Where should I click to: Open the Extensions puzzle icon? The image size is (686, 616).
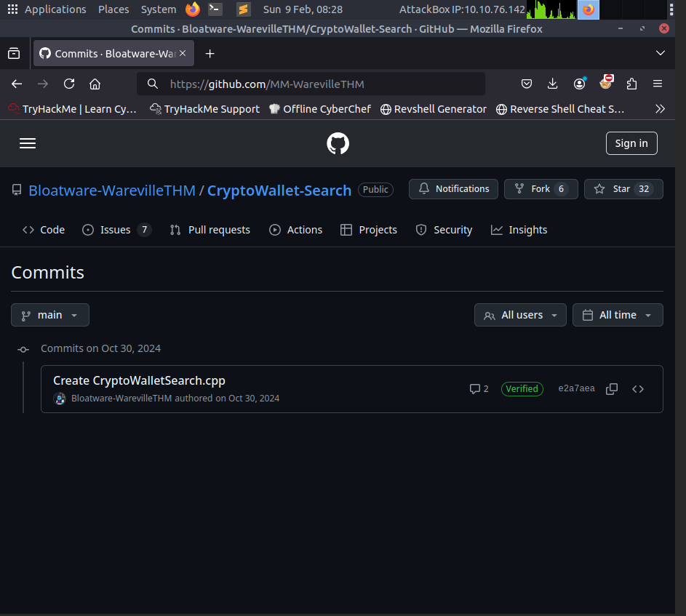[631, 84]
